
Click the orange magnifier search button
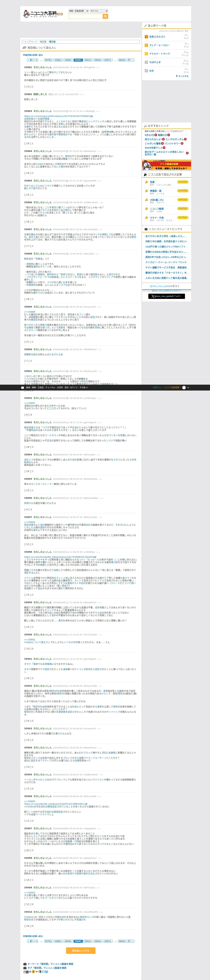(105, 16)
